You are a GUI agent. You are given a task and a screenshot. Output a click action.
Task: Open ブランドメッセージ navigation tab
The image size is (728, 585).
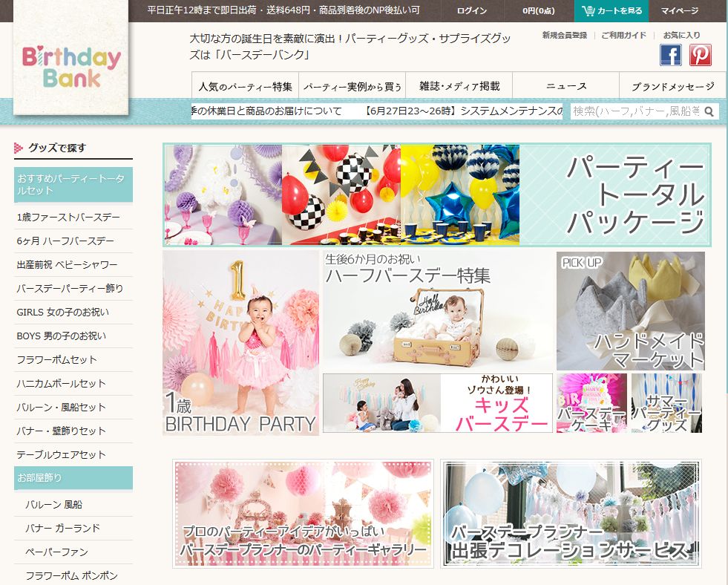[x=672, y=86]
